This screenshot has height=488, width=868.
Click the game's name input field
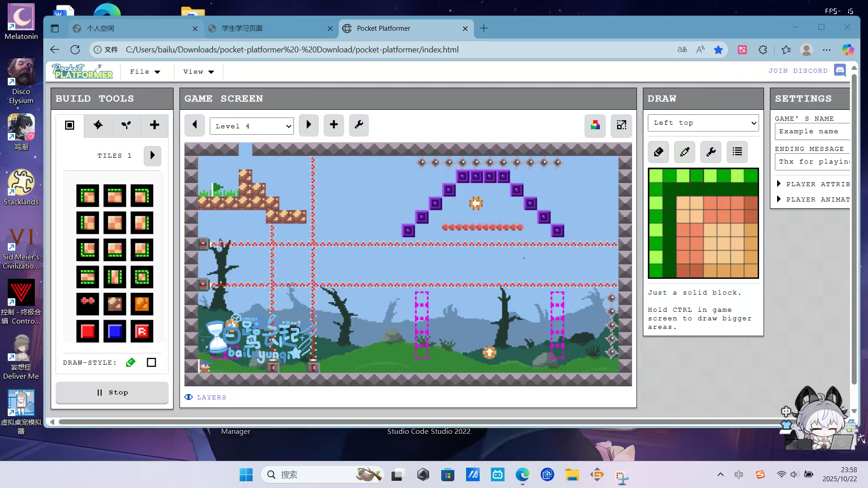[x=813, y=131]
